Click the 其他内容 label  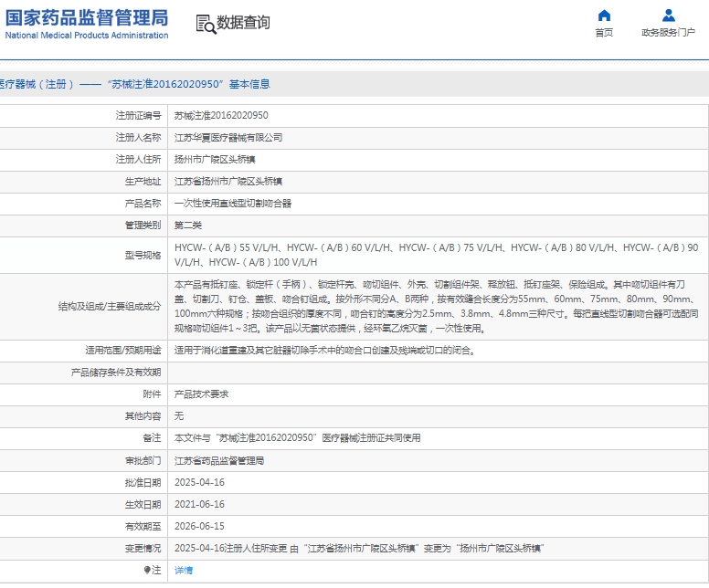pos(143,416)
